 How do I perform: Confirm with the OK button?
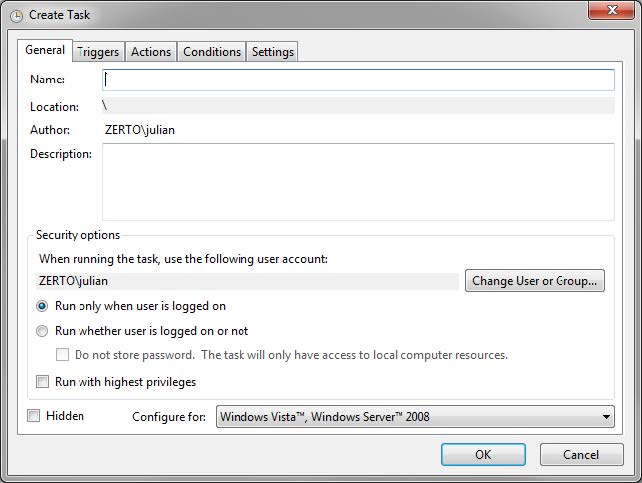click(x=483, y=455)
